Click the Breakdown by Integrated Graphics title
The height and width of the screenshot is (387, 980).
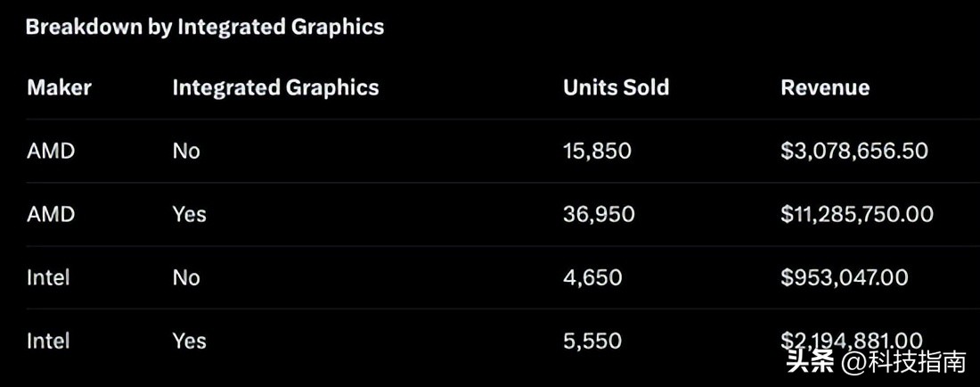click(205, 27)
